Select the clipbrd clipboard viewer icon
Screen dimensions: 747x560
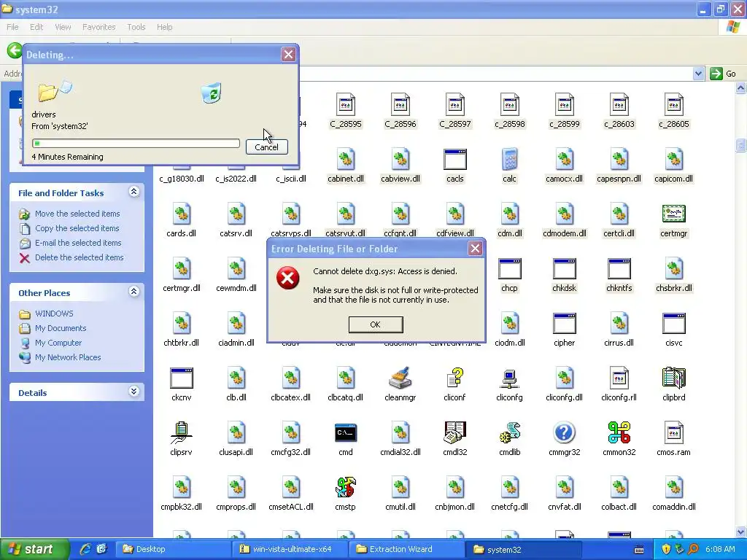(x=673, y=378)
